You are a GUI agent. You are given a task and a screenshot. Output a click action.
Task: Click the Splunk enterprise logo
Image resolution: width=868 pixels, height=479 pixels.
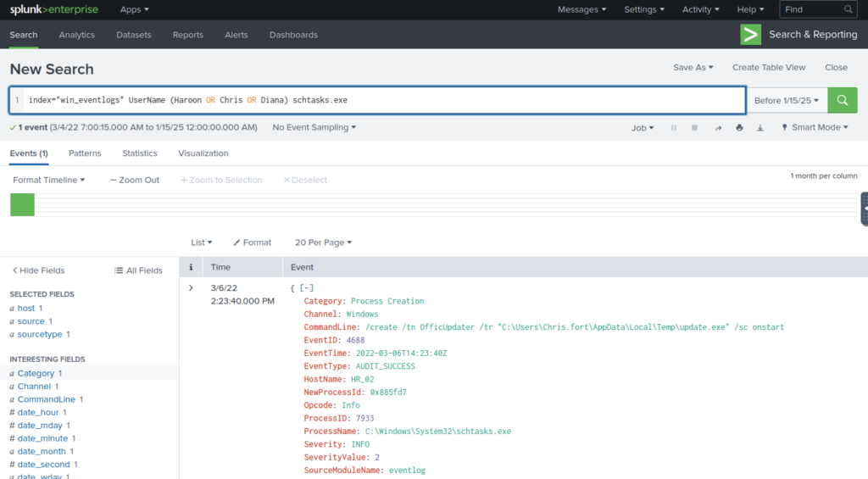[53, 9]
